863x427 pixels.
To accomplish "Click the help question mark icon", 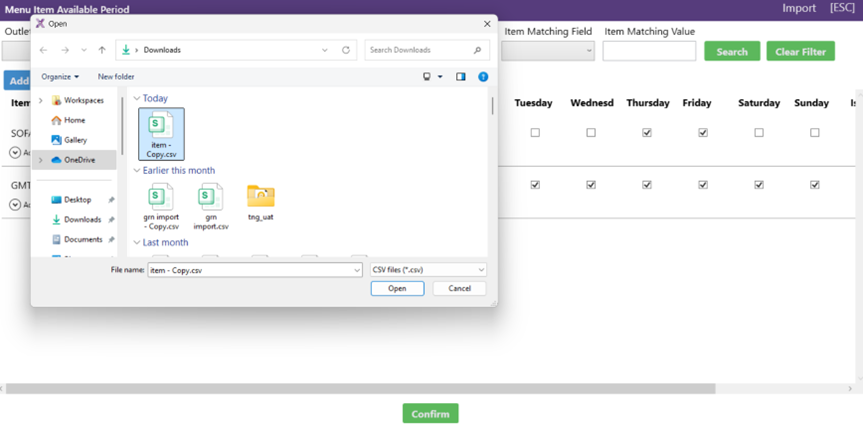I will pyautogui.click(x=483, y=77).
